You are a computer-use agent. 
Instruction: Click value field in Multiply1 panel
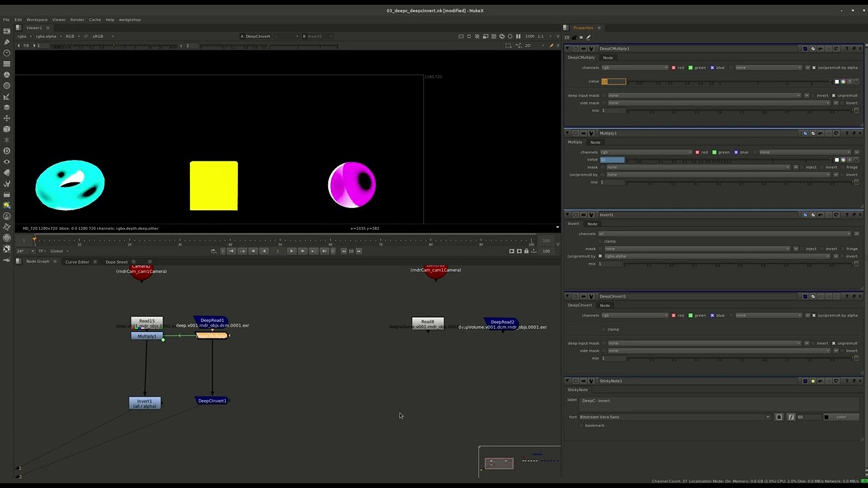(612, 160)
